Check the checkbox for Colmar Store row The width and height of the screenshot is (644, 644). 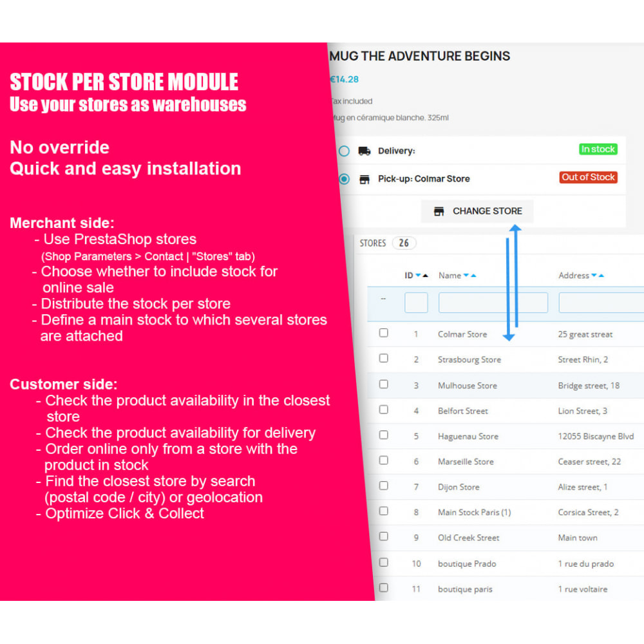(383, 332)
